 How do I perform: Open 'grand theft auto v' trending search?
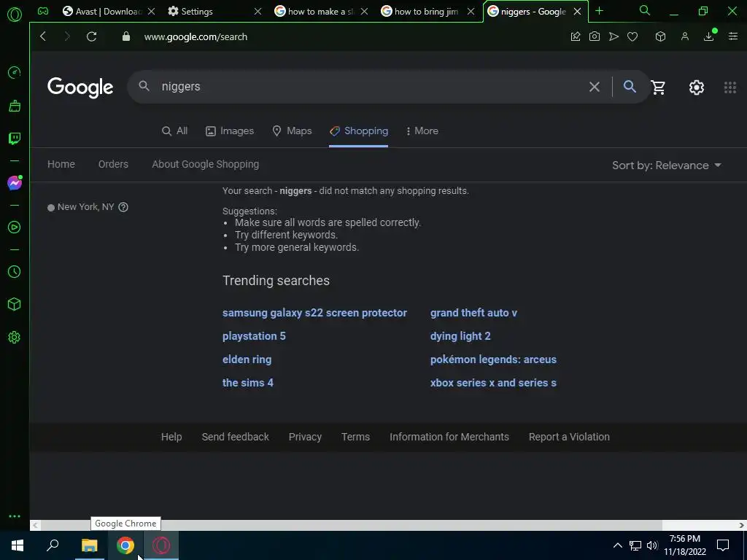473,313
